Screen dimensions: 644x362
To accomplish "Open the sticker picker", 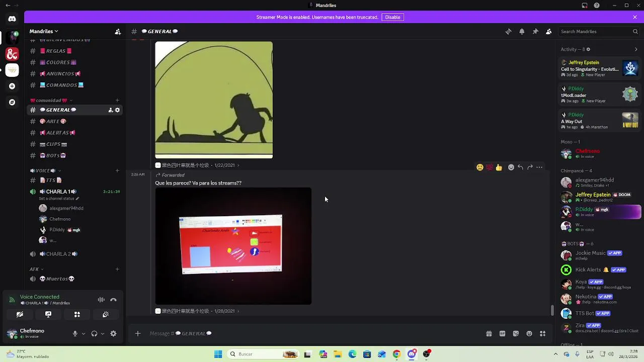I will pos(516,333).
